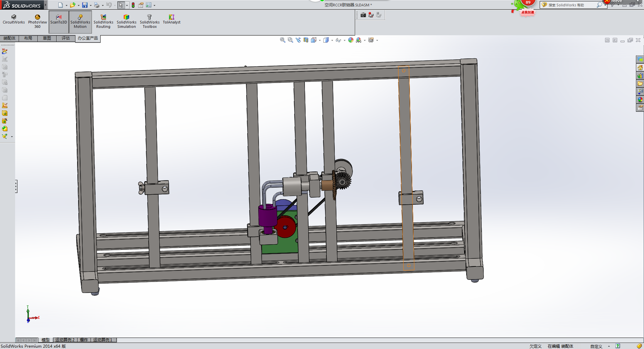
Task: Activate the Section View tool
Action: 306,40
